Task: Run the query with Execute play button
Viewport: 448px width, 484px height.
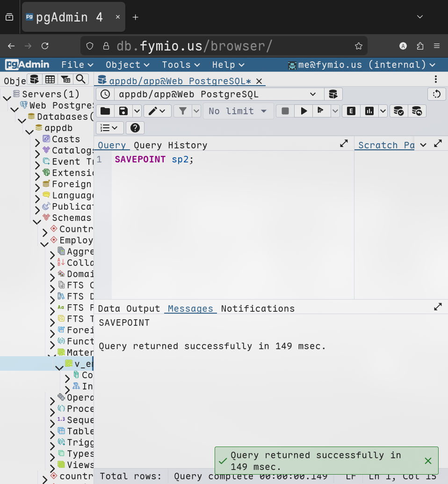Action: click(x=304, y=111)
